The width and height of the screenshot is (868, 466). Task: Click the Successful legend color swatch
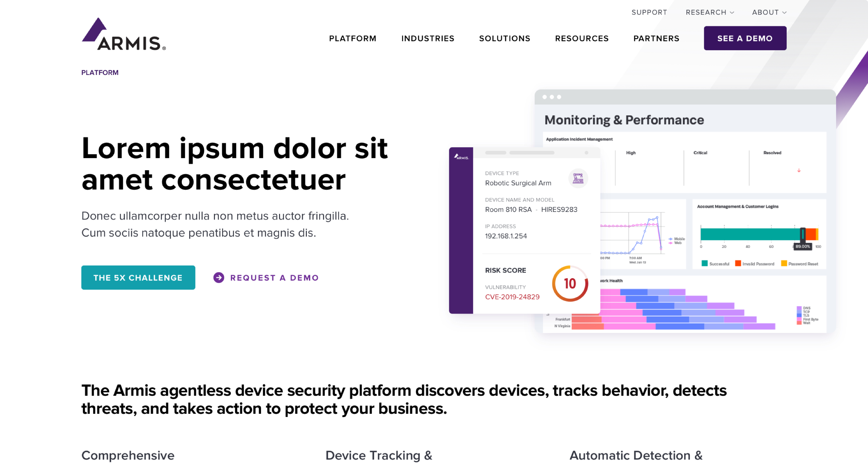705,264
